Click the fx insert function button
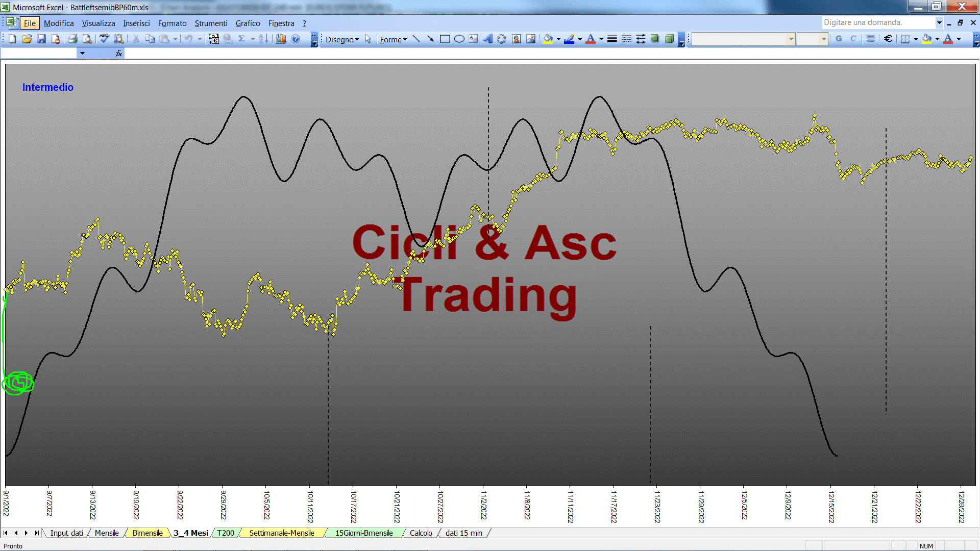Viewport: 980px width, 551px height. [x=119, y=53]
